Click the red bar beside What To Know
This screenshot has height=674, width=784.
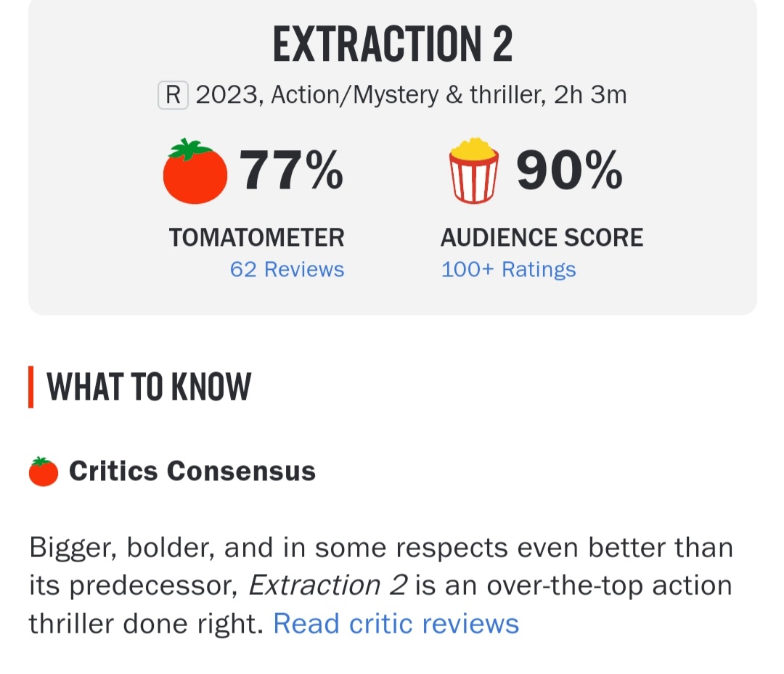click(x=31, y=387)
